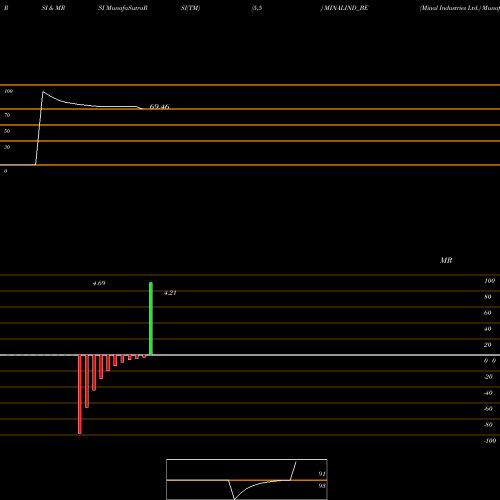Click the 70 level RSI axis label

7,115
